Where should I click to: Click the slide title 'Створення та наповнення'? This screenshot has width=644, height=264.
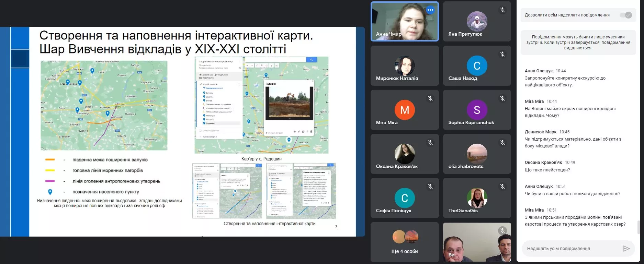tap(176, 42)
